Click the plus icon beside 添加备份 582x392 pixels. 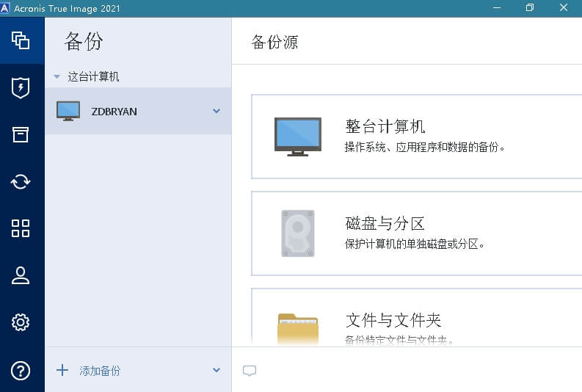[x=62, y=370]
